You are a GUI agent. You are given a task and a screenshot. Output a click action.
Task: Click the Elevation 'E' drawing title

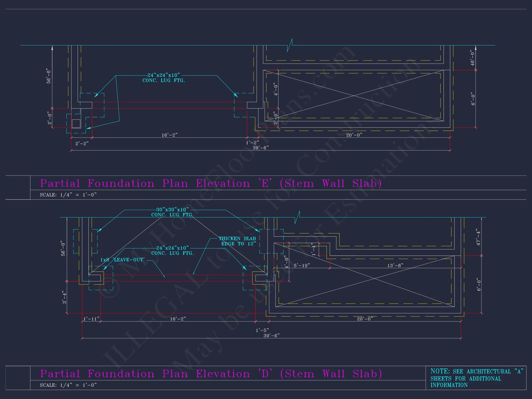(211, 184)
